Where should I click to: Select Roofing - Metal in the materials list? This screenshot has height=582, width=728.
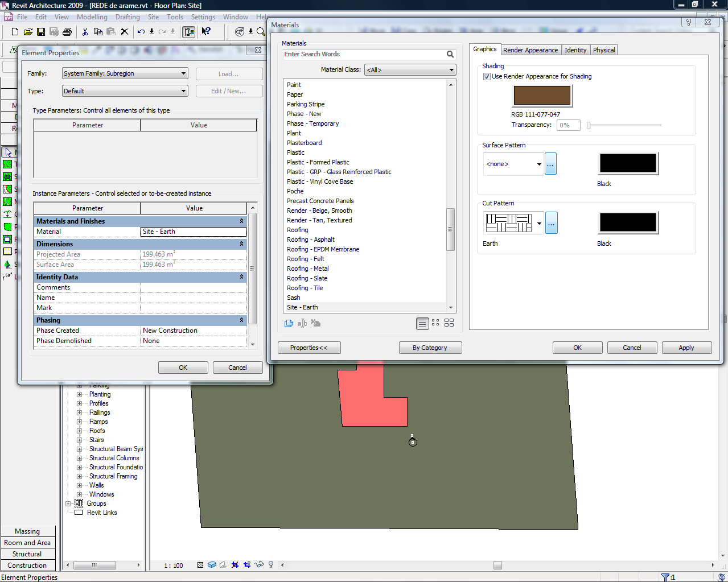tap(308, 269)
